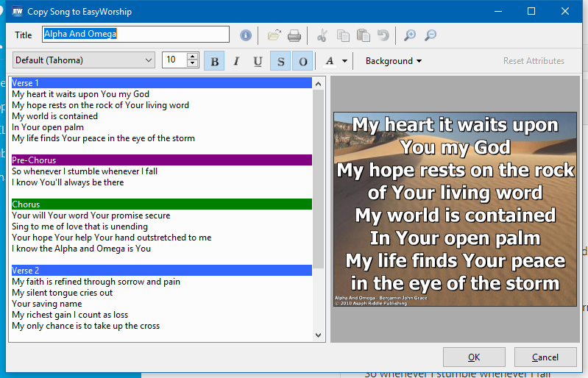This screenshot has width=588, height=378.
Task: Click line 'So whenever I stumble whenever I fall'
Action: [x=85, y=171]
